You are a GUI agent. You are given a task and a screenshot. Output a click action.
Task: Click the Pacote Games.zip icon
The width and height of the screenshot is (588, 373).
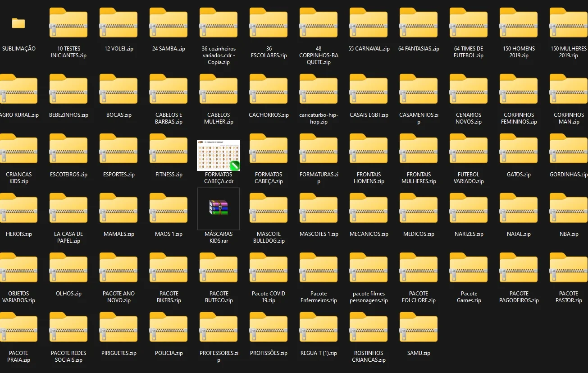469,267
